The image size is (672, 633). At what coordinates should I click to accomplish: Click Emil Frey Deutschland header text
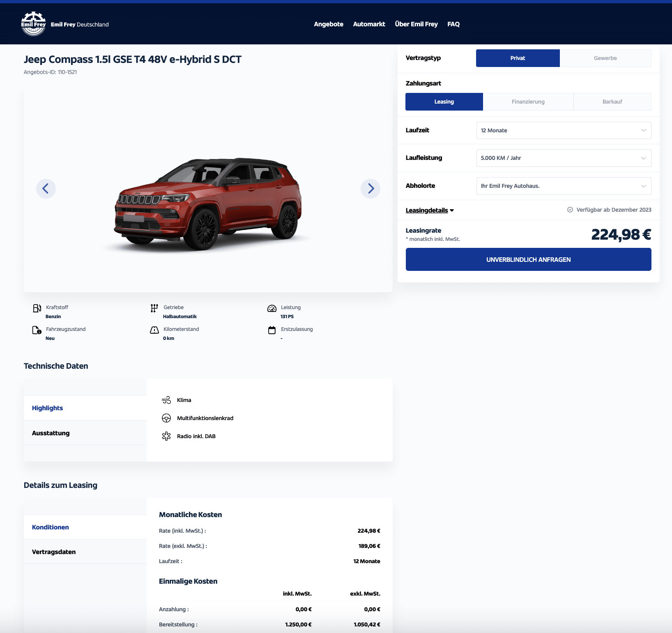(80, 24)
